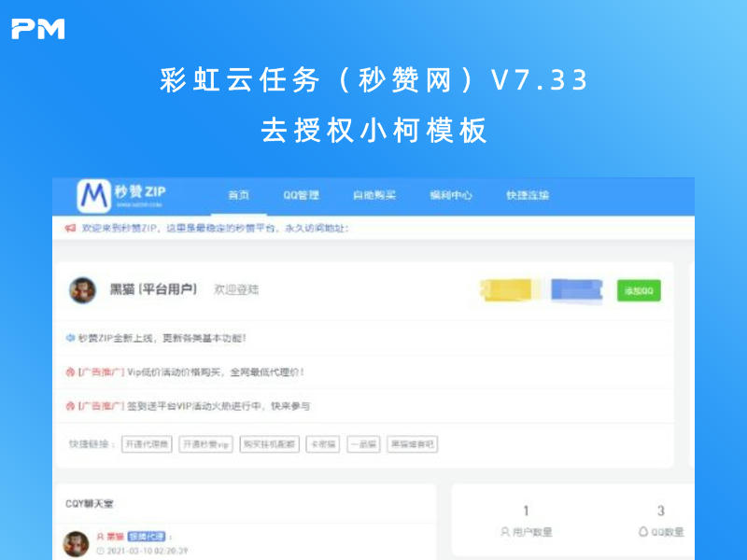Open the 首页 tab

pyautogui.click(x=239, y=195)
